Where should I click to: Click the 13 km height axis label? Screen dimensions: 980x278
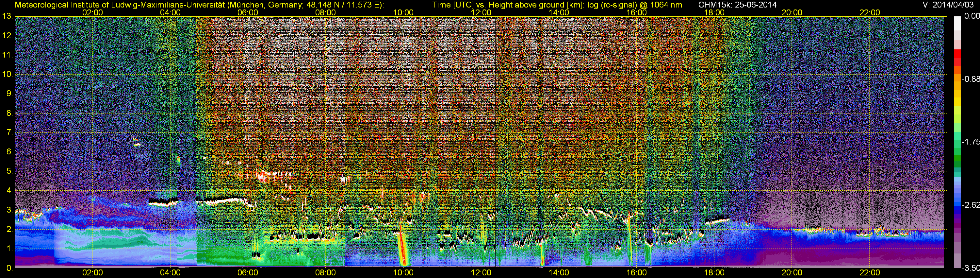[x=7, y=16]
